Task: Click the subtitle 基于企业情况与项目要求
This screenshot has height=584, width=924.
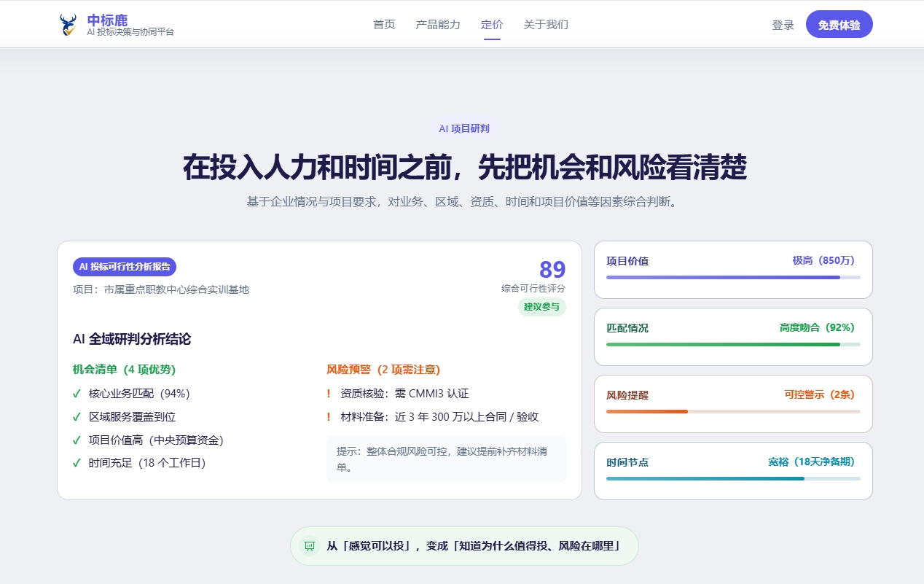Action: click(x=462, y=202)
